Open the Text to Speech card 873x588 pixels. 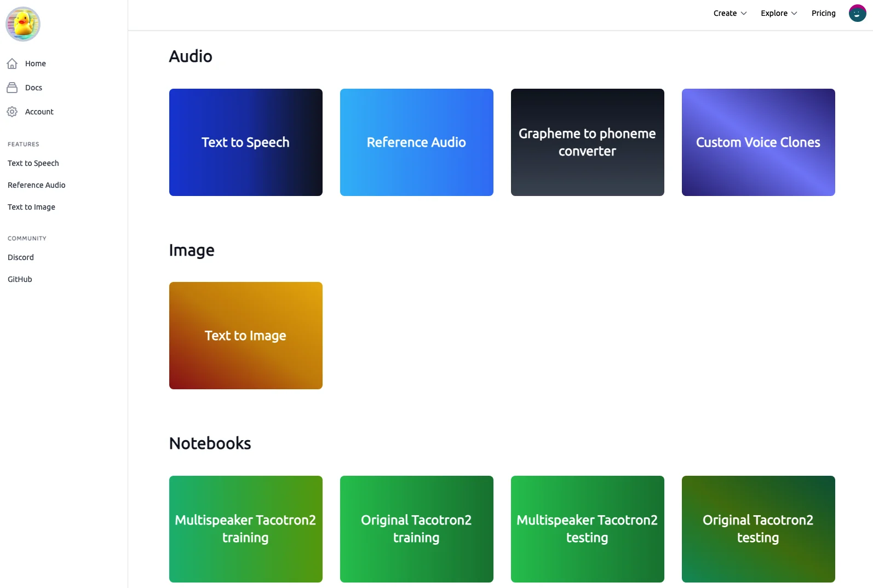click(246, 142)
